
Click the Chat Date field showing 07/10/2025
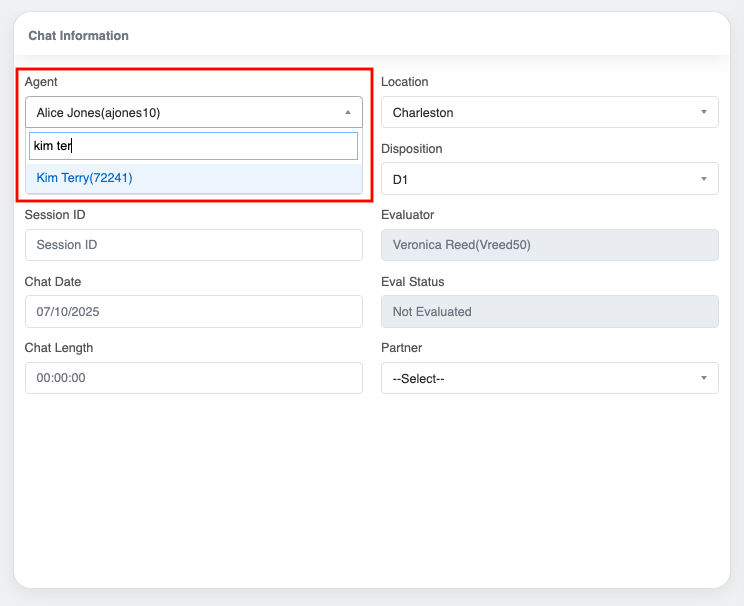pos(193,312)
